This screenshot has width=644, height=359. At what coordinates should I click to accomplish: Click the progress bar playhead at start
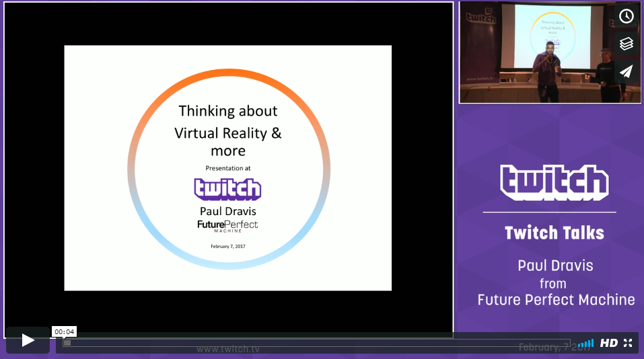67,343
